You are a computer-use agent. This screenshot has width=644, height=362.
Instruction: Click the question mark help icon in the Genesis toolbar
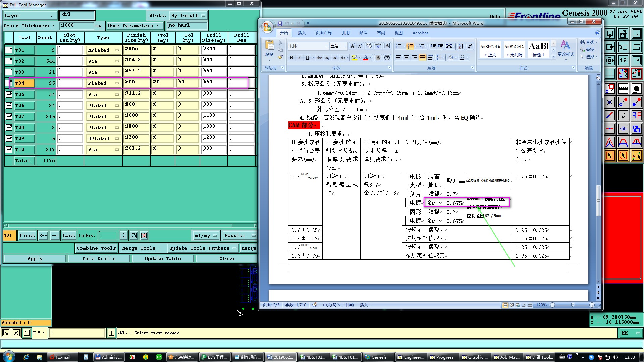(636, 61)
